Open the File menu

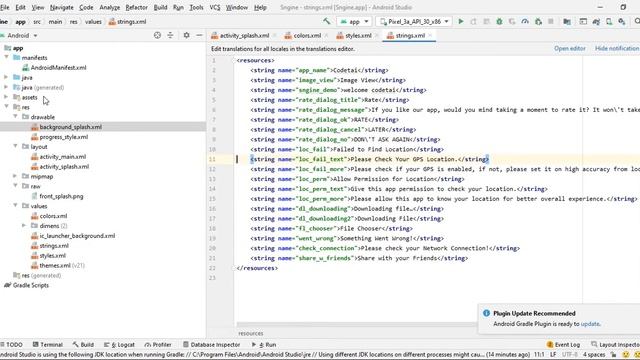[x=4, y=7]
